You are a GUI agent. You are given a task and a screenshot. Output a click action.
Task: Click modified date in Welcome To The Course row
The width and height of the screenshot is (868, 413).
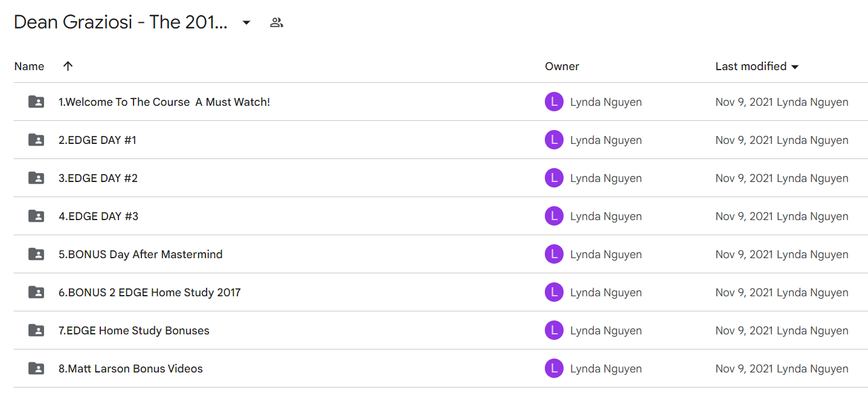pyautogui.click(x=745, y=102)
